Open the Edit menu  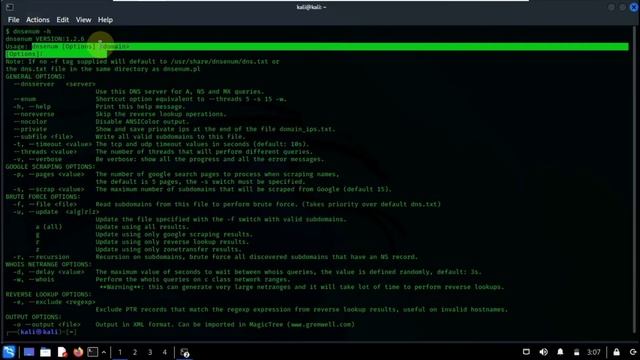62,20
